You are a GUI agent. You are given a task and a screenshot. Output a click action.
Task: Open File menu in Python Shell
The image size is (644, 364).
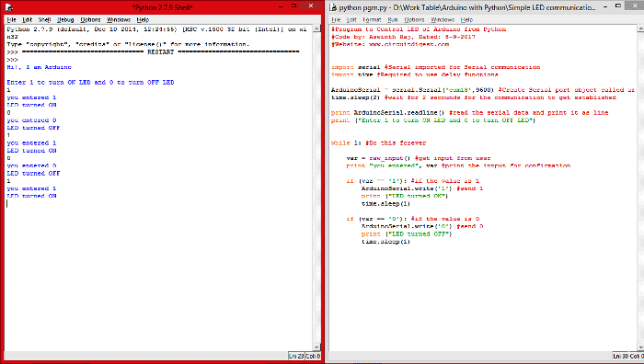pos(11,19)
